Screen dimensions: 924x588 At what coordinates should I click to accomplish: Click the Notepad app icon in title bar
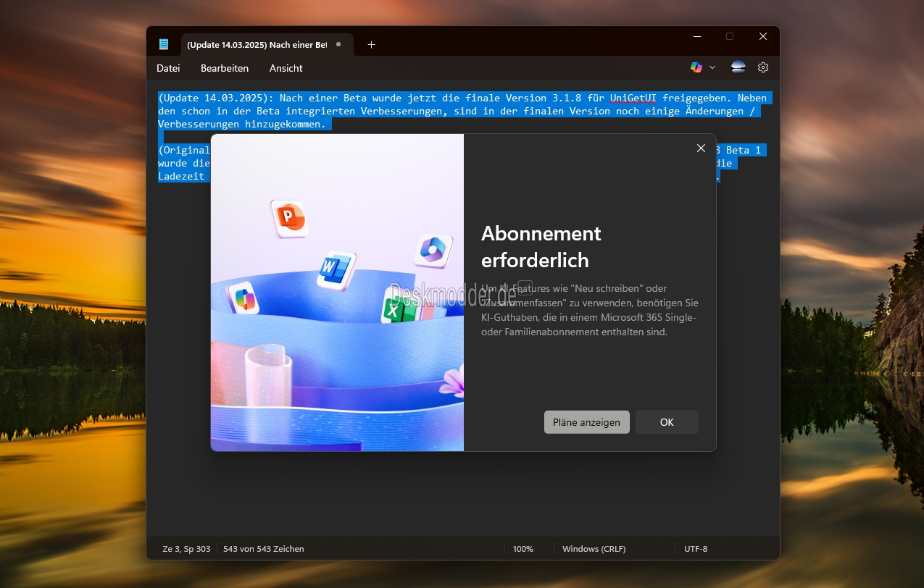tap(164, 44)
